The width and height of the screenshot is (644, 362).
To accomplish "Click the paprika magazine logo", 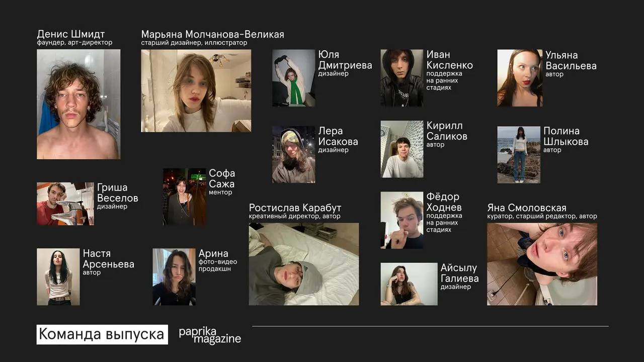I will pyautogui.click(x=210, y=335).
